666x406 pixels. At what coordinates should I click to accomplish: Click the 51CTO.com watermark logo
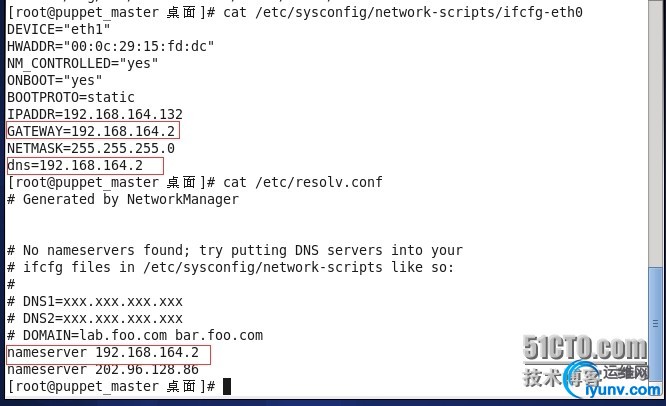pos(585,348)
